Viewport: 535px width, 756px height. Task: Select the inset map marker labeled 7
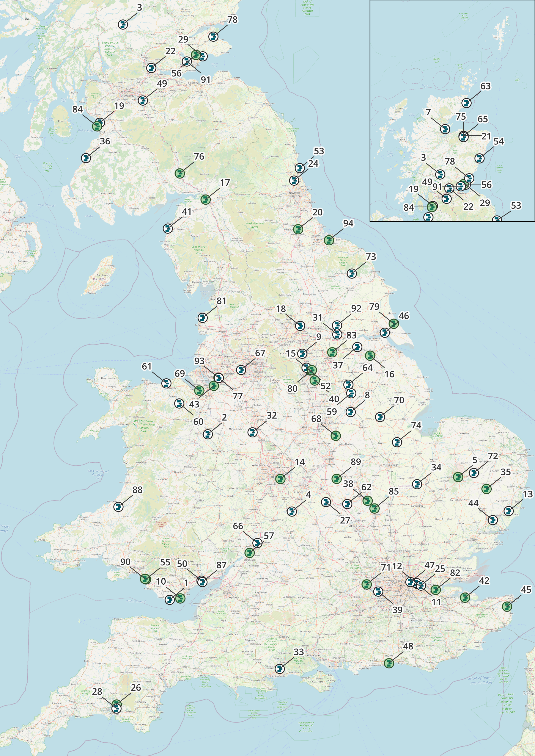(445, 129)
